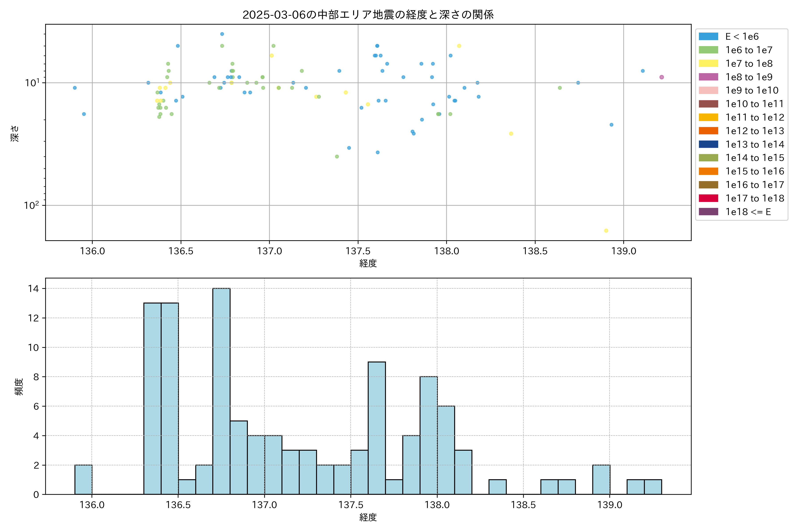Click the purple scatter point near longitude 139.2

(x=662, y=77)
